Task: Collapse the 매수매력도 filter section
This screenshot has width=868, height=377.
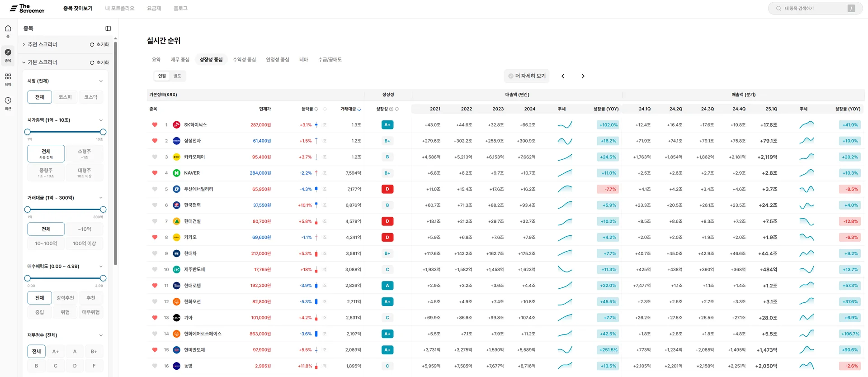Action: point(101,266)
